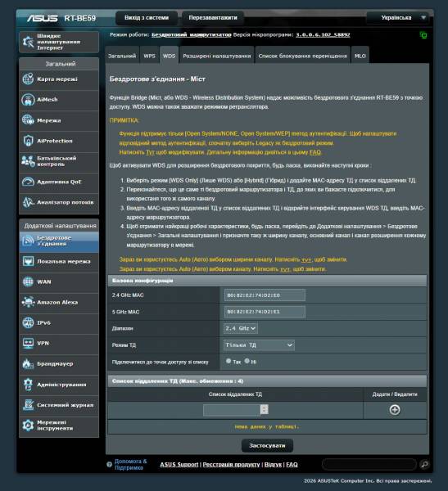The height and width of the screenshot is (491, 448).
Task: Expand the remote AP list arrow
Action: [265, 409]
